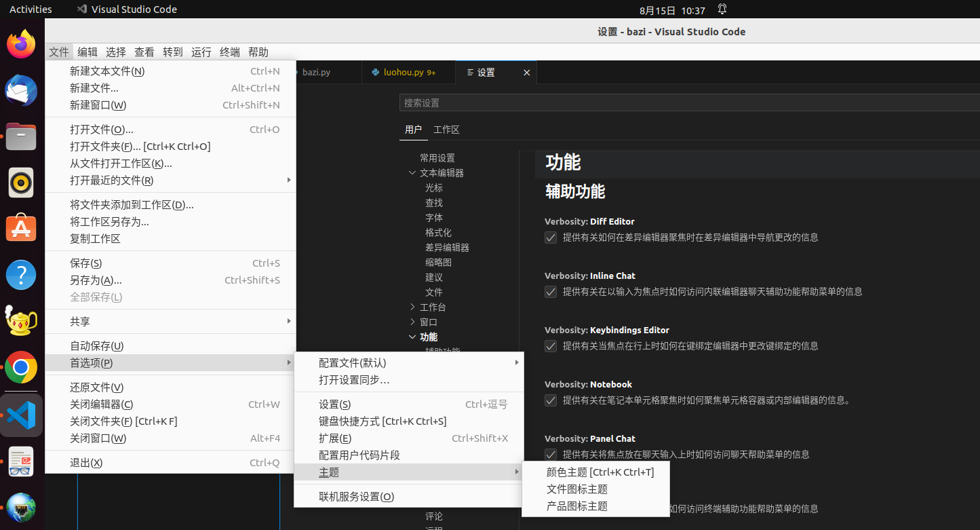Select 常用设置 in settings tree
980x530 pixels.
click(x=437, y=158)
